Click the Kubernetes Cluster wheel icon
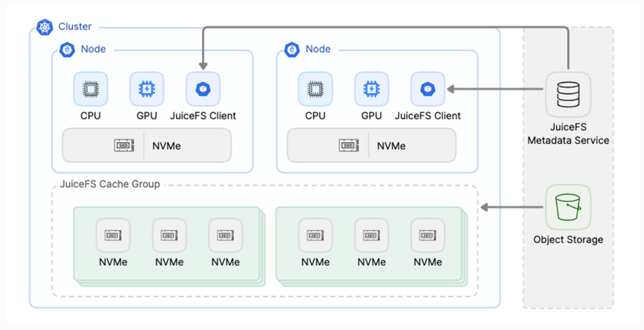 tap(45, 27)
